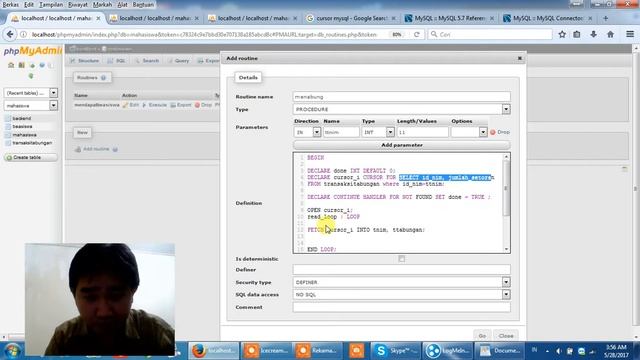Click the Definer input field

pos(402,269)
